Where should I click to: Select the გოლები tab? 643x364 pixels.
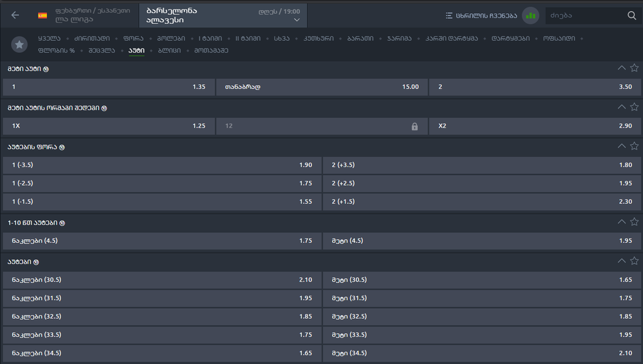pyautogui.click(x=171, y=38)
